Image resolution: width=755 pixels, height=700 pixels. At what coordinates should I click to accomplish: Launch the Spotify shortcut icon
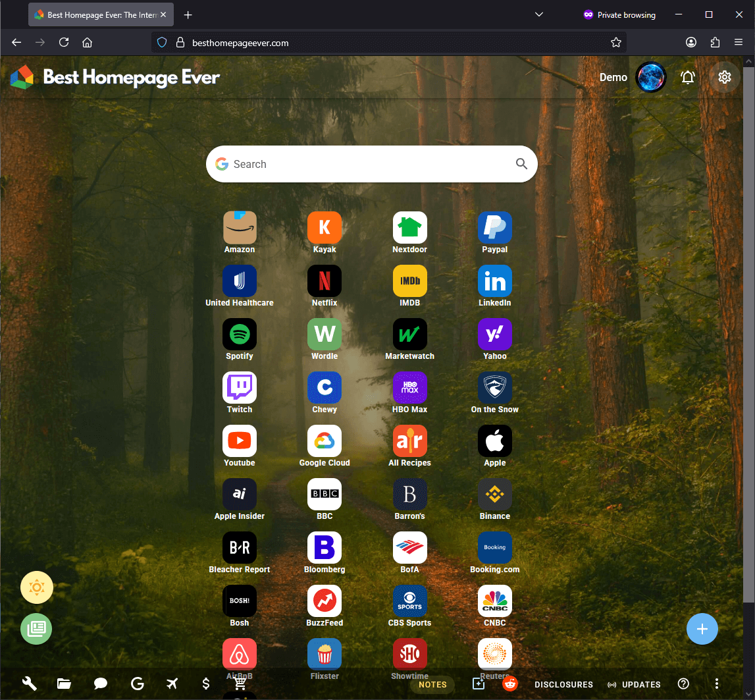239,334
